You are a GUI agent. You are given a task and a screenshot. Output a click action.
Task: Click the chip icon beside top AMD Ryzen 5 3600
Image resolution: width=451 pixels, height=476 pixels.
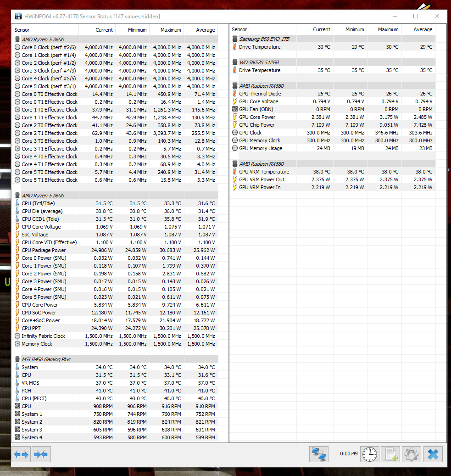17,39
